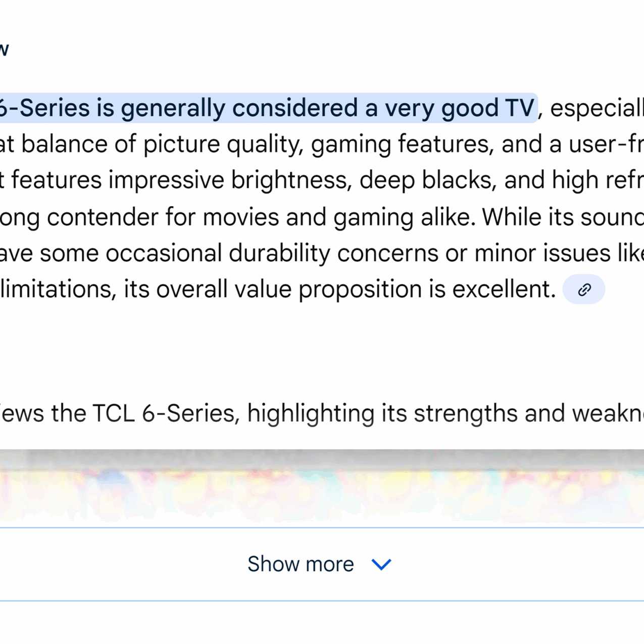Click the link icon after "excellent."

[x=584, y=289]
